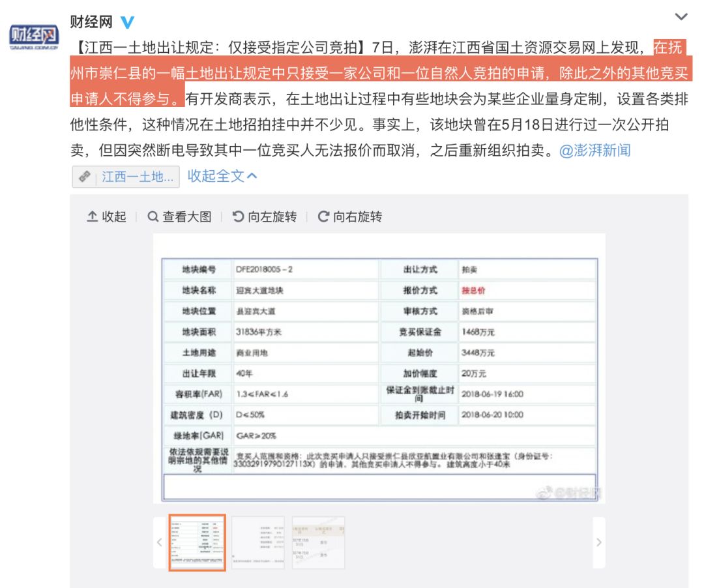The width and height of the screenshot is (704, 588).
Task: Click 查看大图 to view large image
Action: (187, 217)
